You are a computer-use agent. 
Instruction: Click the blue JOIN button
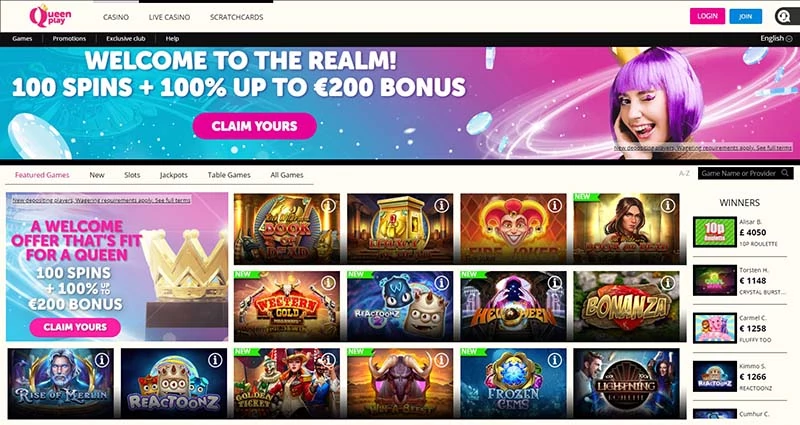pos(745,16)
